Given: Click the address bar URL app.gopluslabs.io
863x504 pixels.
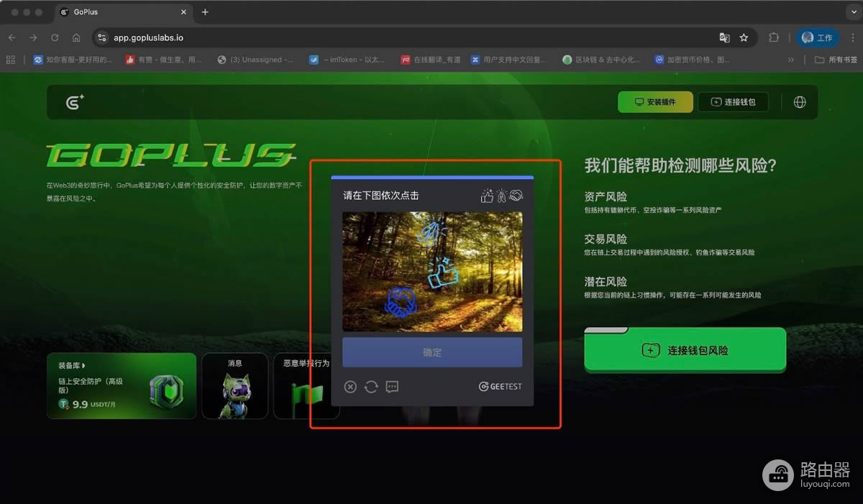Looking at the screenshot, I should pos(148,37).
